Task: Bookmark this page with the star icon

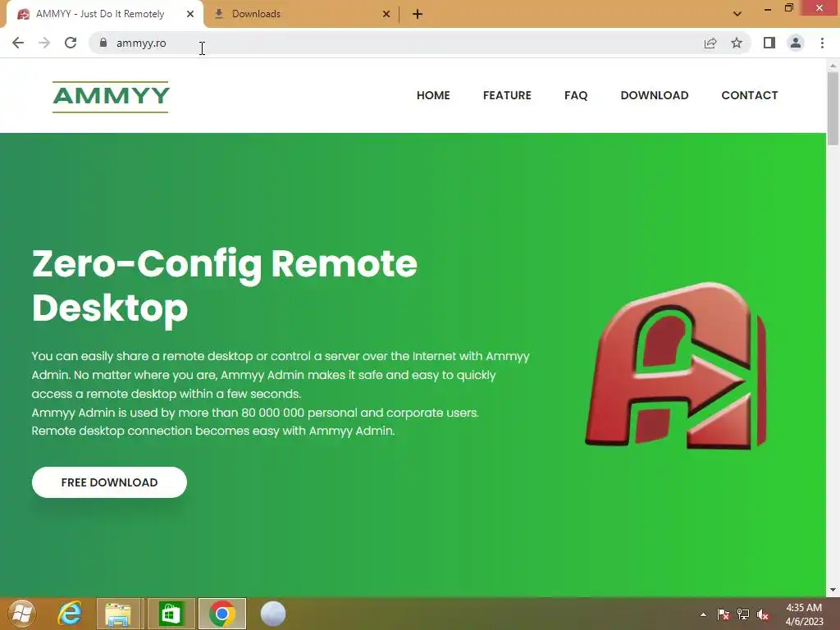Action: point(737,43)
